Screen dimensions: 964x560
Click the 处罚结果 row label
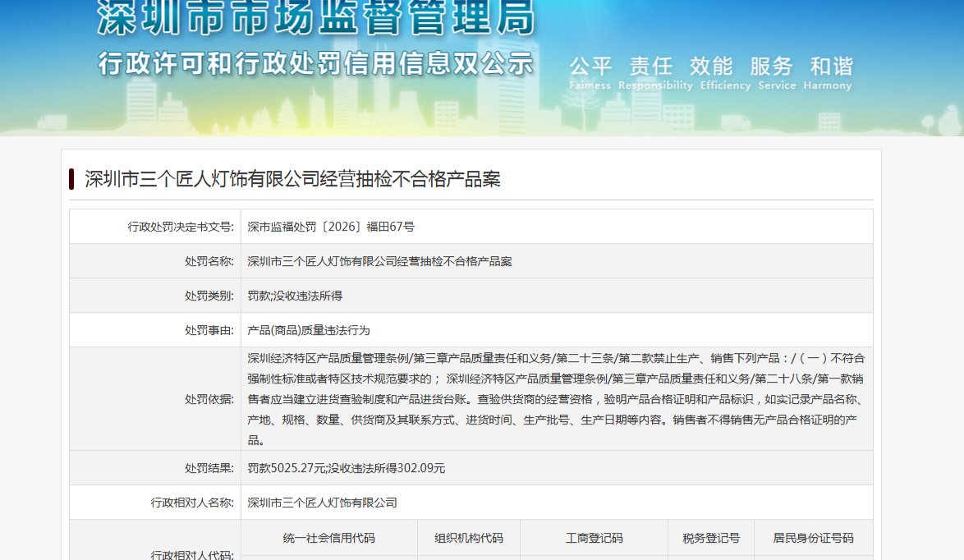(209, 468)
